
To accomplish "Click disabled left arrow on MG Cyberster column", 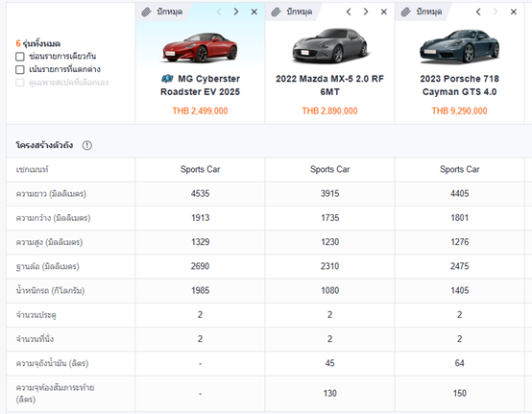I will point(219,12).
